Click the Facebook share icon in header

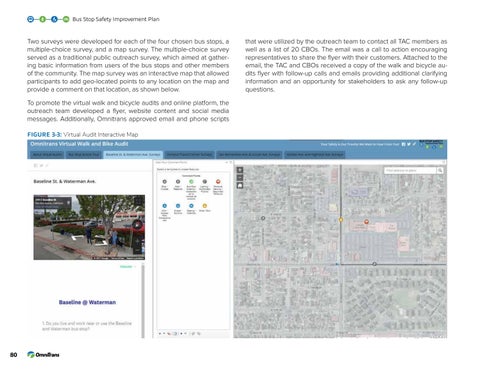pyautogui.click(x=403, y=144)
